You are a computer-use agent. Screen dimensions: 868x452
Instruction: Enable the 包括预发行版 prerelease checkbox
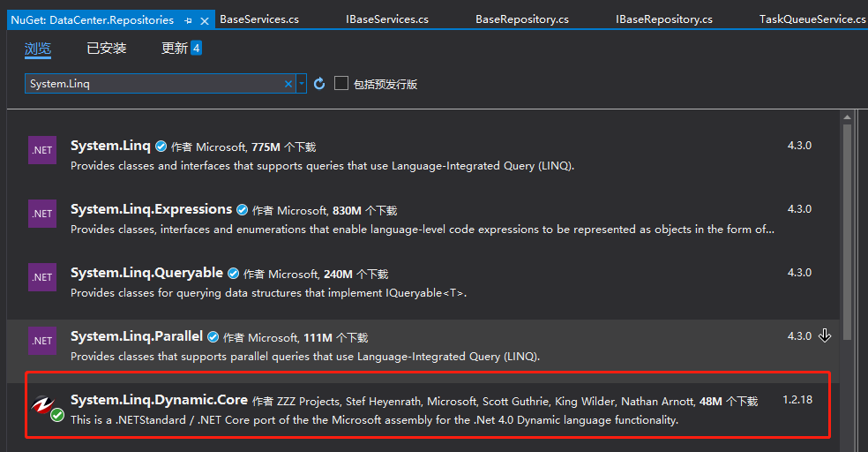coord(341,84)
